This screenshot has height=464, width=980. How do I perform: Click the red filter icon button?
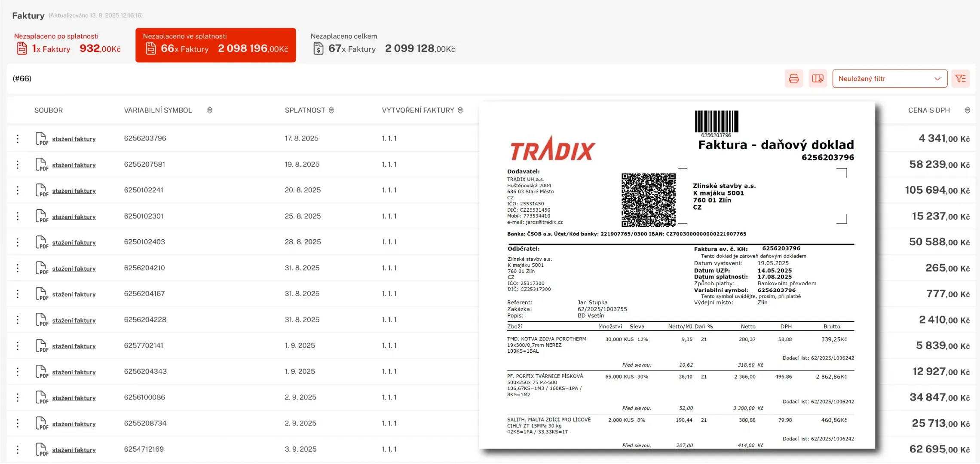pos(960,79)
